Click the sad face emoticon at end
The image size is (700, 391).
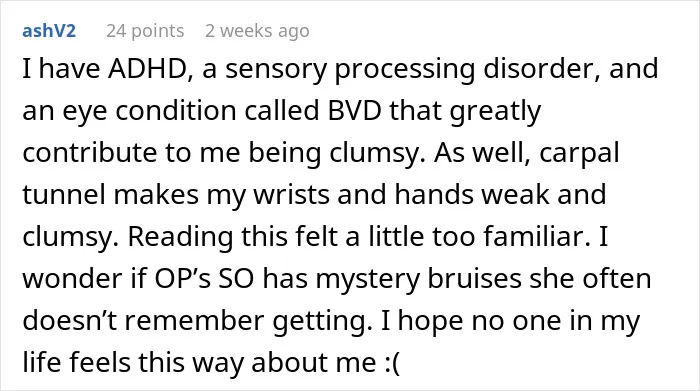(x=392, y=362)
